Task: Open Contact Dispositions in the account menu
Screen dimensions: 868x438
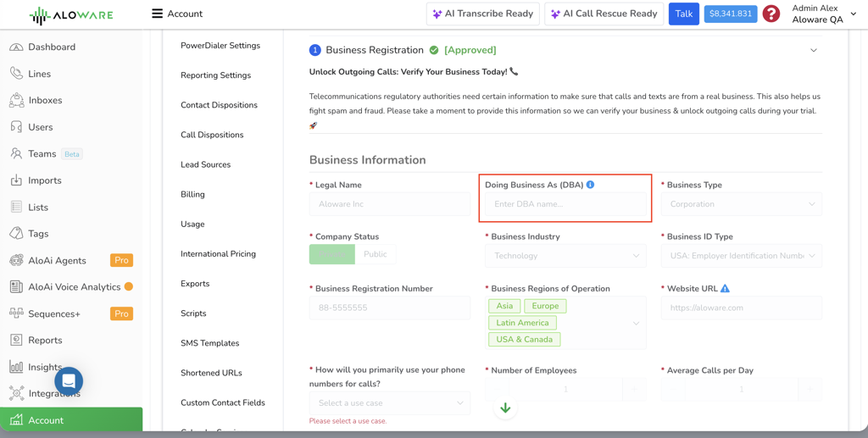Action: pos(220,105)
